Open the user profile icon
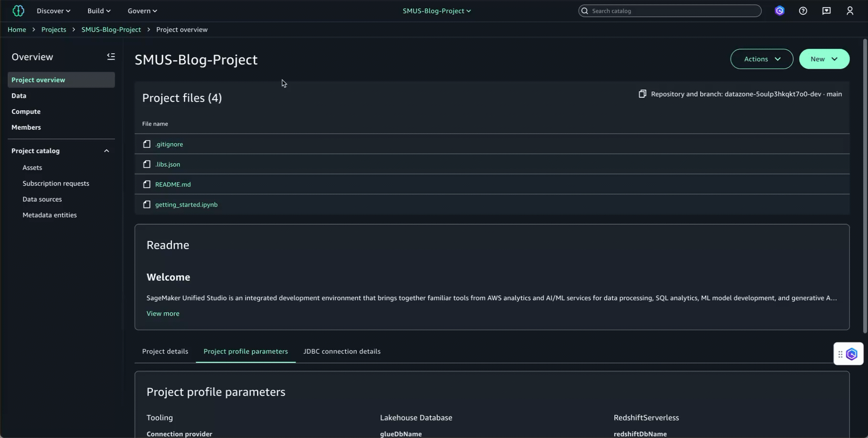Screen dimensions: 868x438 pyautogui.click(x=850, y=11)
